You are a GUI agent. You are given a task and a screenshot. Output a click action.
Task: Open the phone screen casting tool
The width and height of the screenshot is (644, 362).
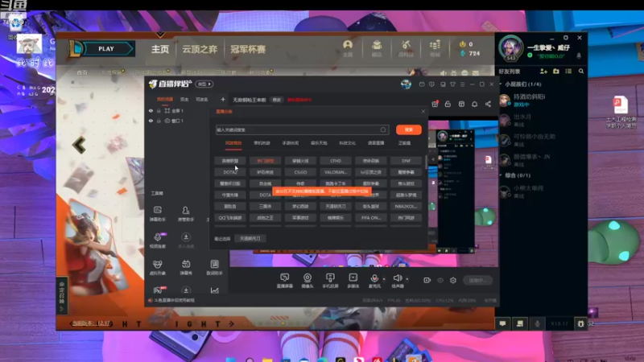(330, 280)
